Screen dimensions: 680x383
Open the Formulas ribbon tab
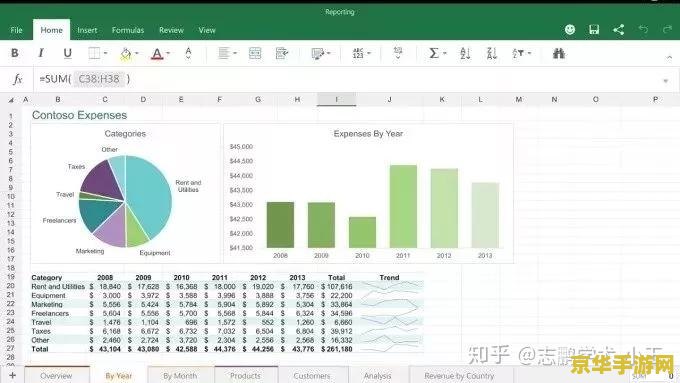[128, 30]
